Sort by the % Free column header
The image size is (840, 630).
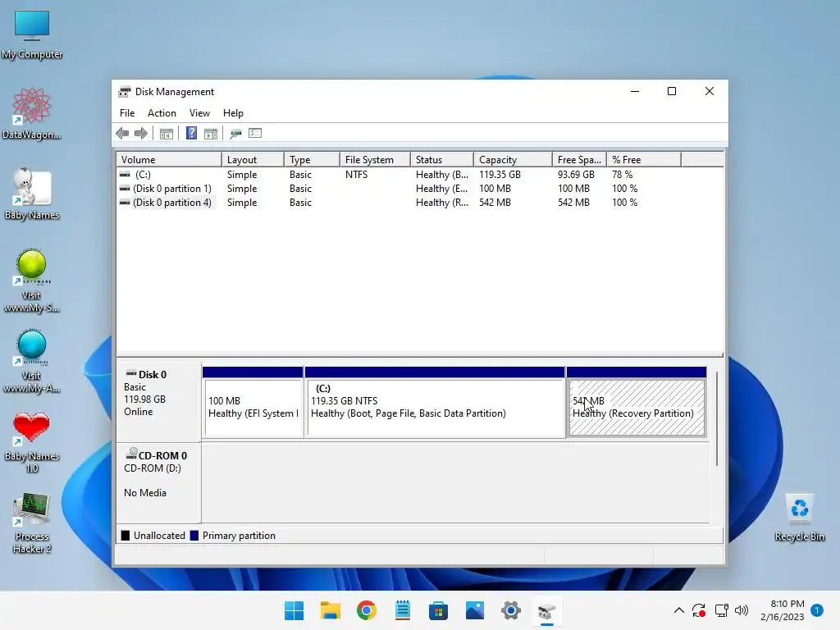[x=644, y=160]
